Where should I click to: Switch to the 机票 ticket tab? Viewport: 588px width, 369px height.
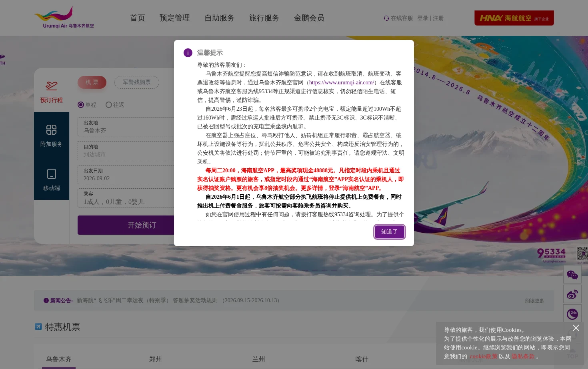pos(92,82)
